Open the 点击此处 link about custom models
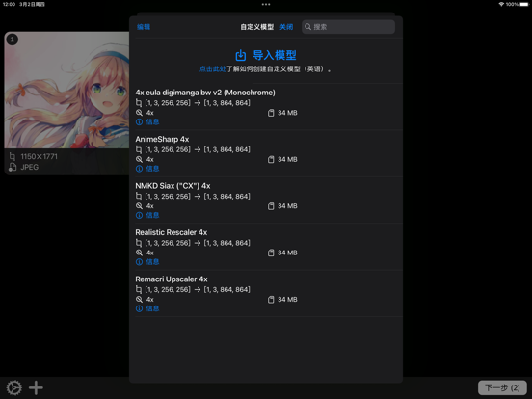 (213, 69)
